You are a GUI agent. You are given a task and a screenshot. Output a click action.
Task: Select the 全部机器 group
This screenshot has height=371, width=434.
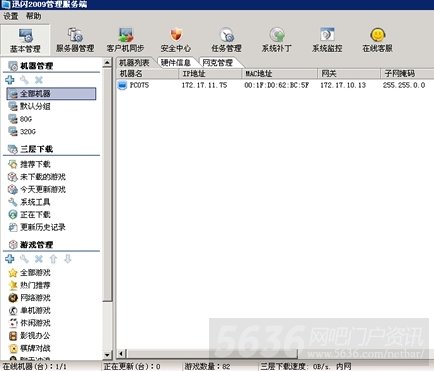coord(51,94)
